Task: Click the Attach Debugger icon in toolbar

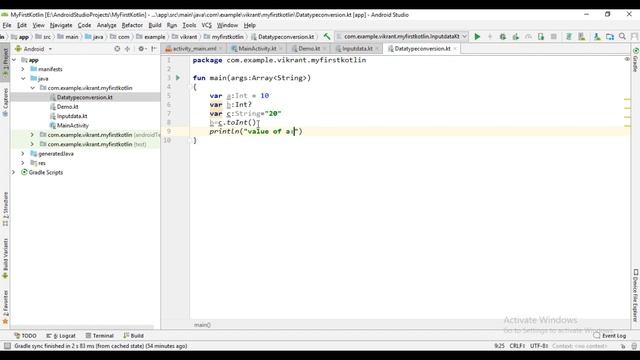Action: point(541,37)
